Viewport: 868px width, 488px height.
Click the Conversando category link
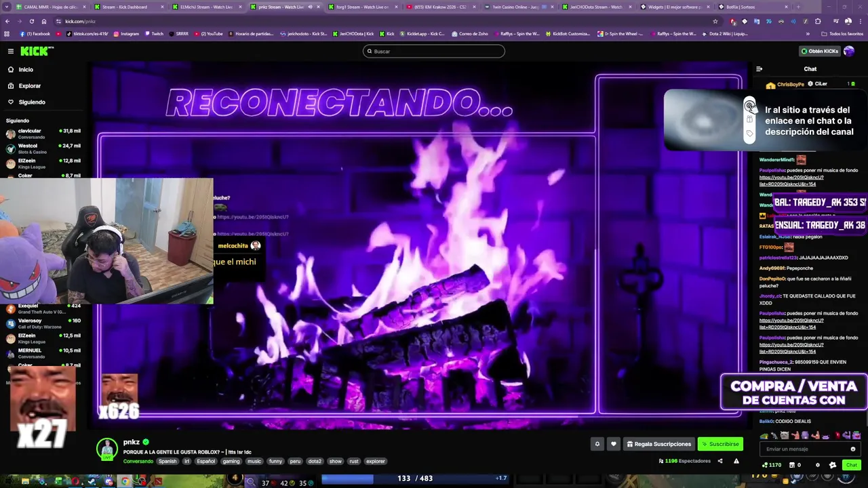point(138,461)
